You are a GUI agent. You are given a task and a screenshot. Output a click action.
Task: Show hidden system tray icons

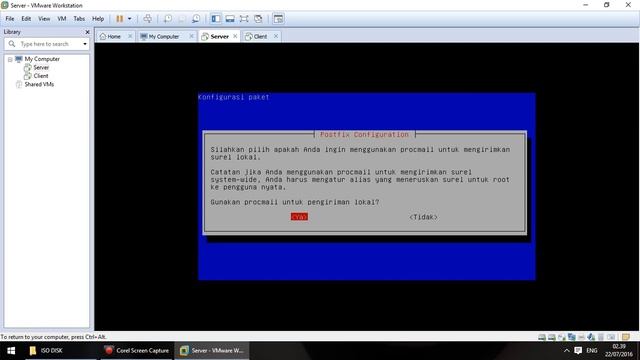tap(567, 351)
